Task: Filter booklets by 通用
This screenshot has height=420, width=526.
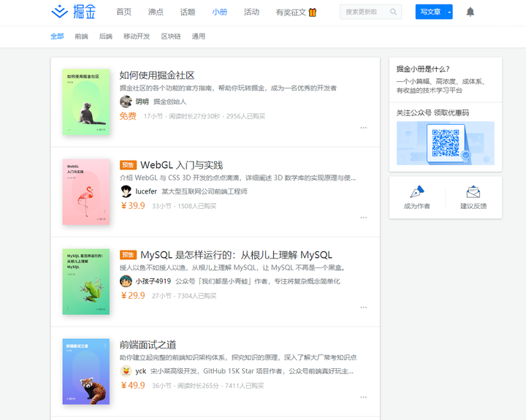Action: point(198,37)
